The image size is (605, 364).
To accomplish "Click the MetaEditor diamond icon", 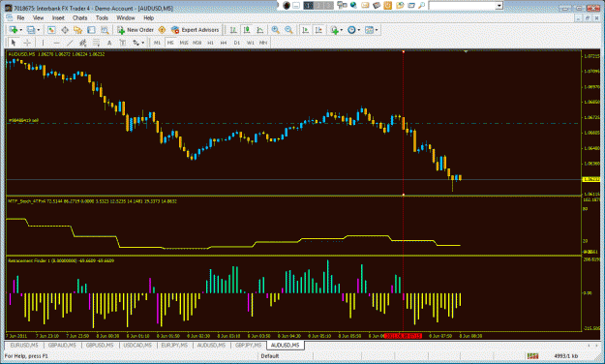I will pyautogui.click(x=162, y=30).
